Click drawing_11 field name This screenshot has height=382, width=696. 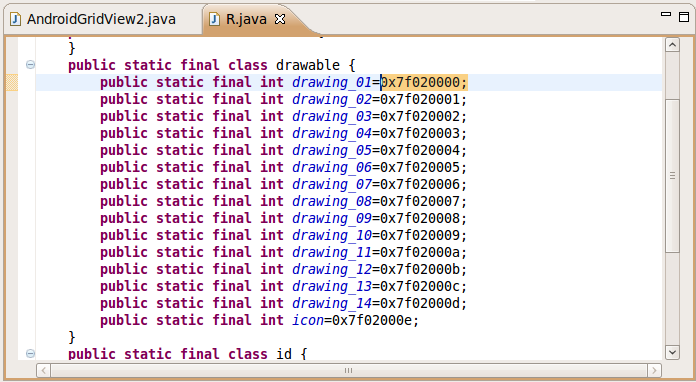tap(332, 252)
